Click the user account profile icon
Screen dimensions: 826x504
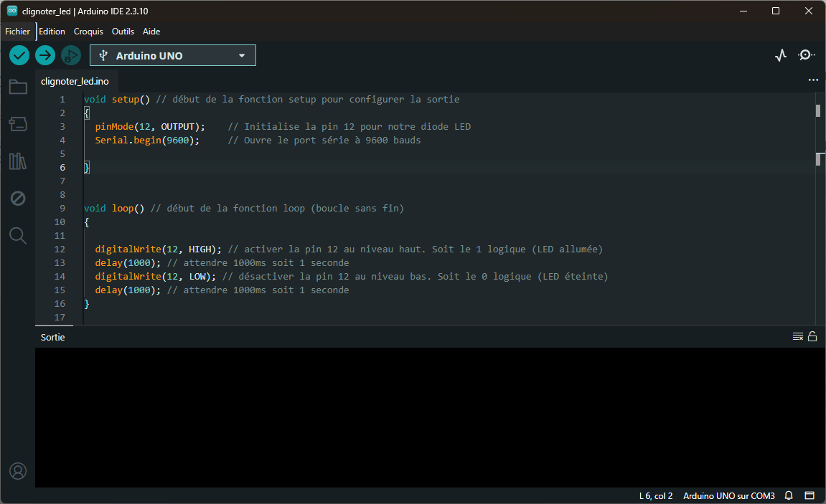(18, 471)
